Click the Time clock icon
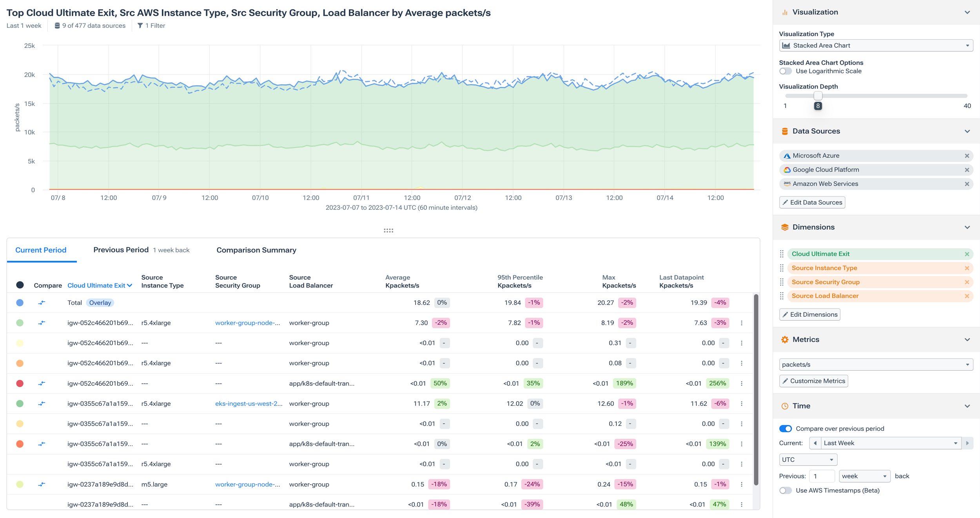Viewport: 980px width, 518px height. (x=785, y=406)
